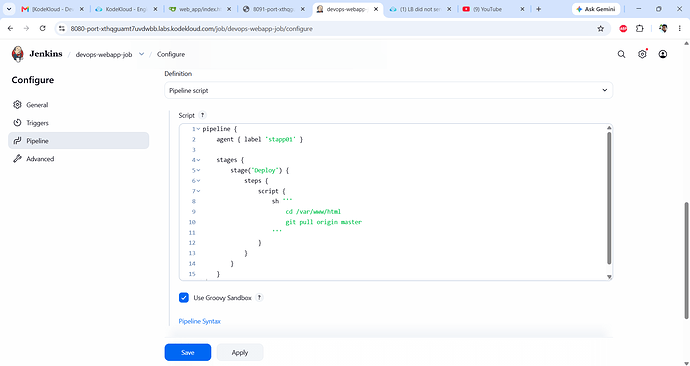690x366 pixels.
Task: Close the YouTube tab
Action: [x=522, y=9]
